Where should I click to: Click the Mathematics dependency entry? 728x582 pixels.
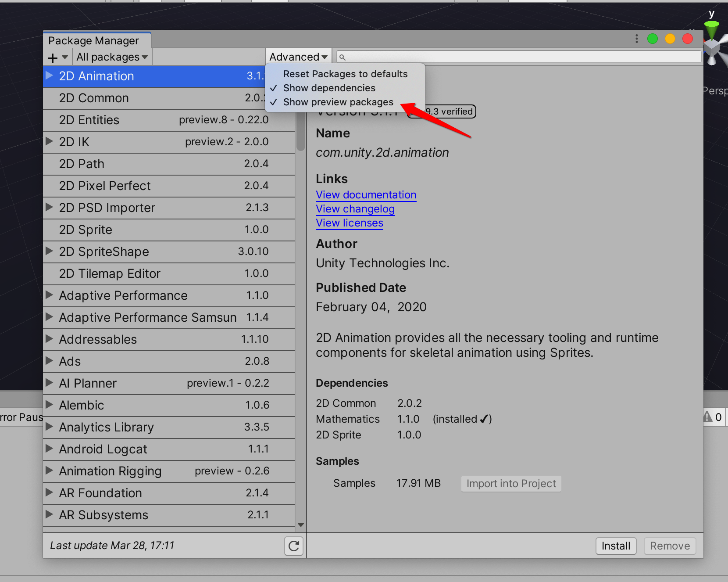pyautogui.click(x=348, y=419)
